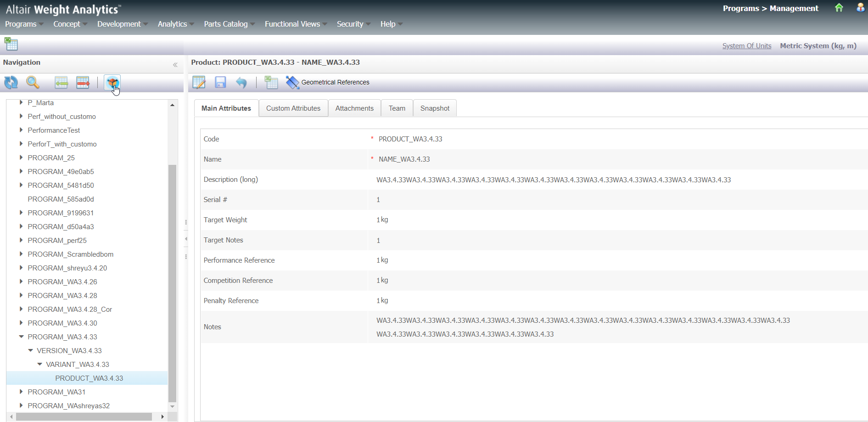This screenshot has width=868, height=422.
Task: Click the System Of Units link
Action: tap(746, 46)
